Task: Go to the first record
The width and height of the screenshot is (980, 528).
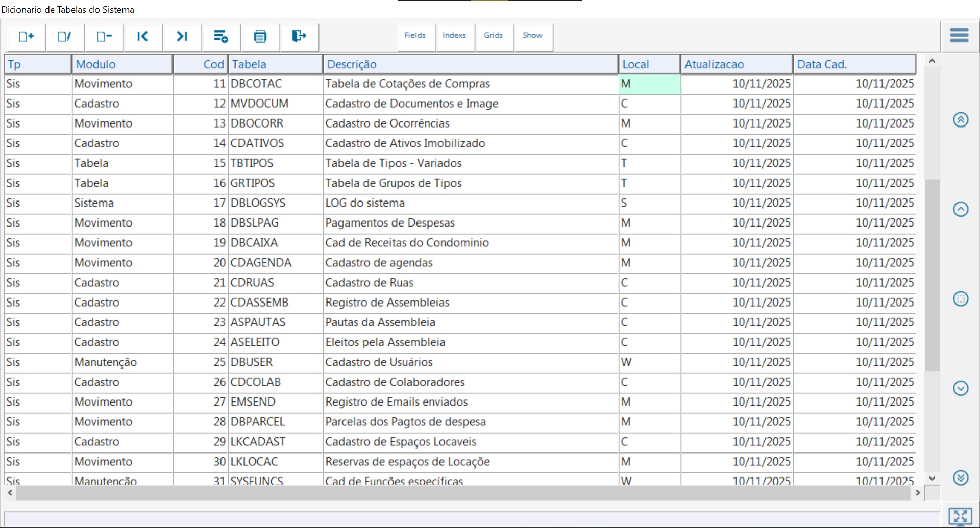Action: [x=143, y=37]
